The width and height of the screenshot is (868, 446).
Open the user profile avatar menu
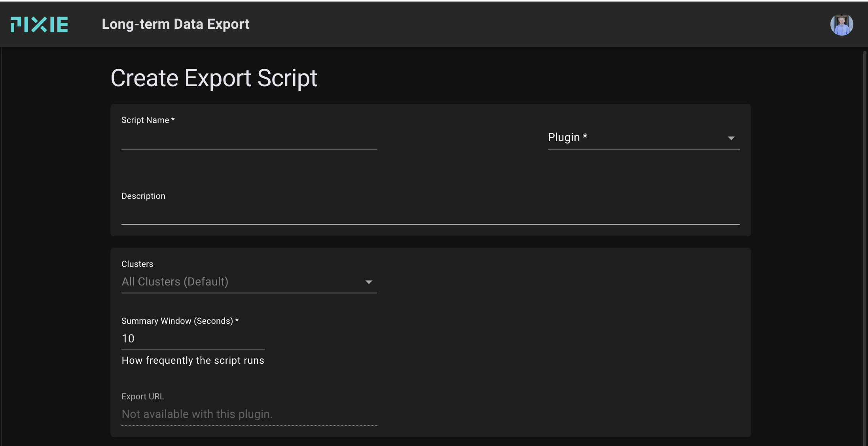841,25
